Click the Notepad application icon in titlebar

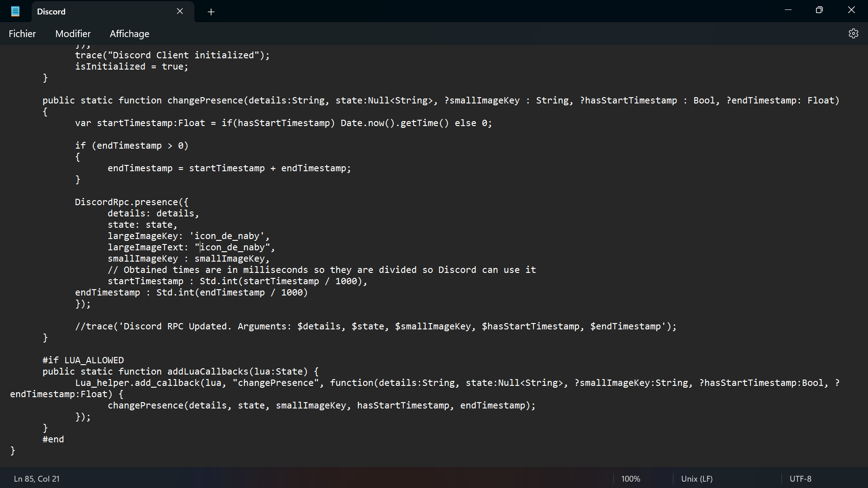pyautogui.click(x=15, y=11)
